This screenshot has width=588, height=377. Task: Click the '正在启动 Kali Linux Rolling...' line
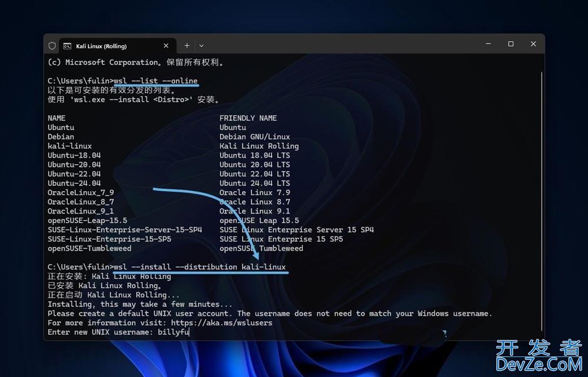(113, 295)
